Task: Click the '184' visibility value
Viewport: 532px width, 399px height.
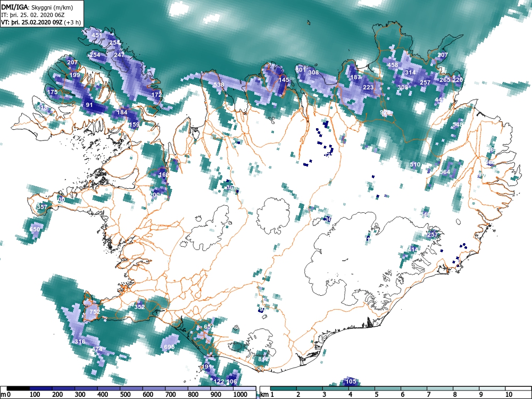Action: (122, 112)
